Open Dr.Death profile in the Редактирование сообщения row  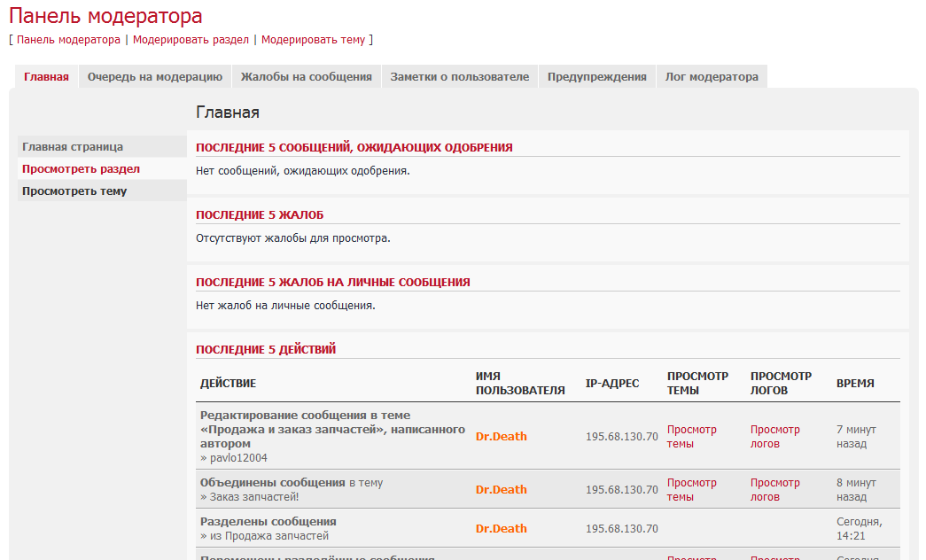[x=501, y=436]
